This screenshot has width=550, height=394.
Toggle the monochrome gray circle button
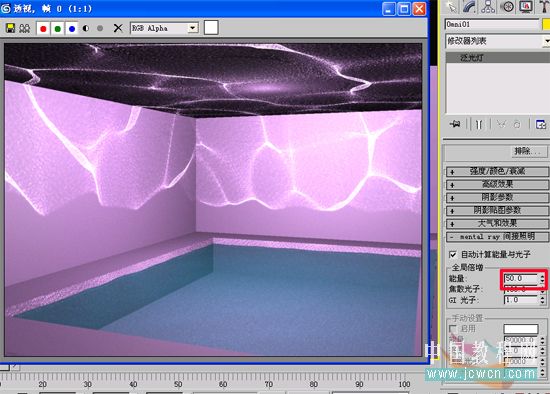click(x=100, y=28)
